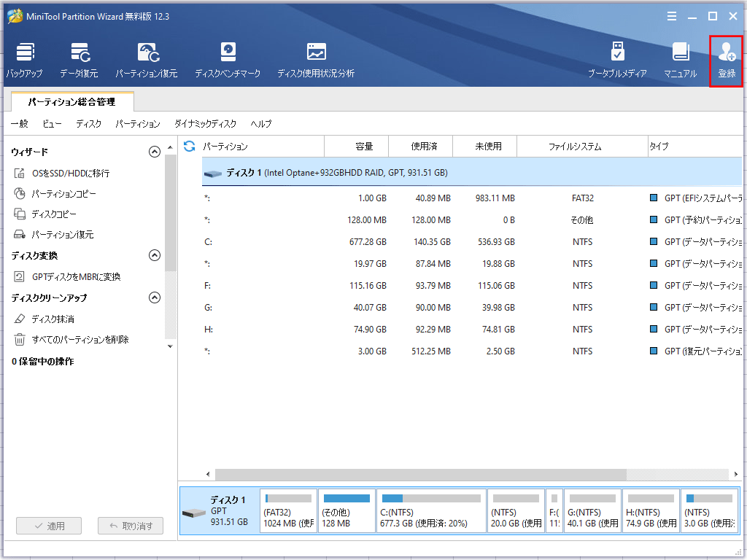Open the 一般 menu
The height and width of the screenshot is (560, 747).
pyautogui.click(x=20, y=124)
